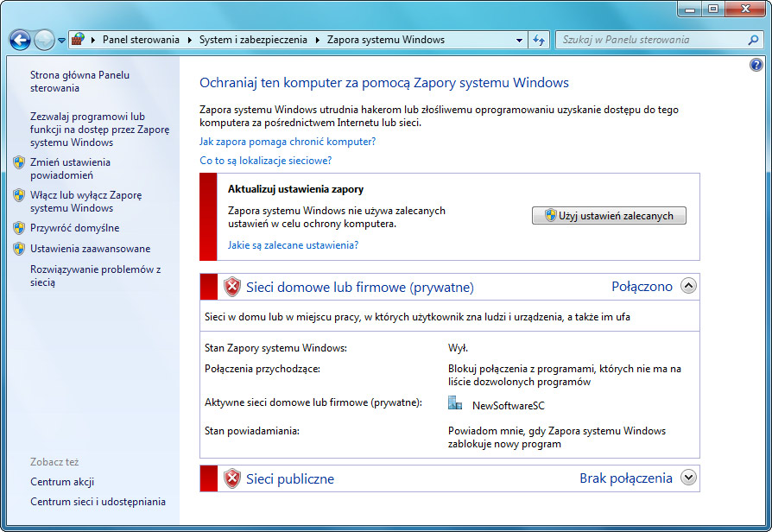Open Centrum sieci i udostępniania
The height and width of the screenshot is (532, 772).
[98, 502]
